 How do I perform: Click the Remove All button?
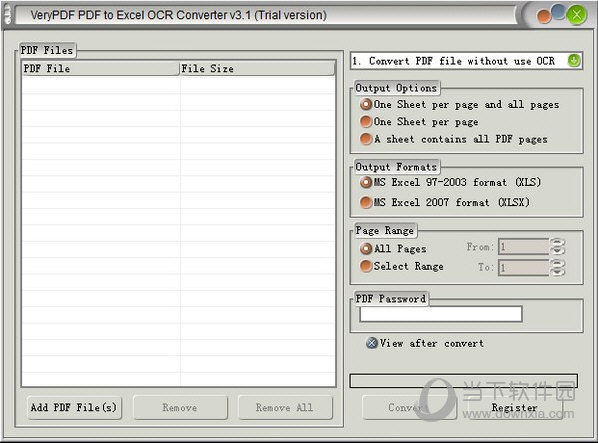[x=285, y=408]
